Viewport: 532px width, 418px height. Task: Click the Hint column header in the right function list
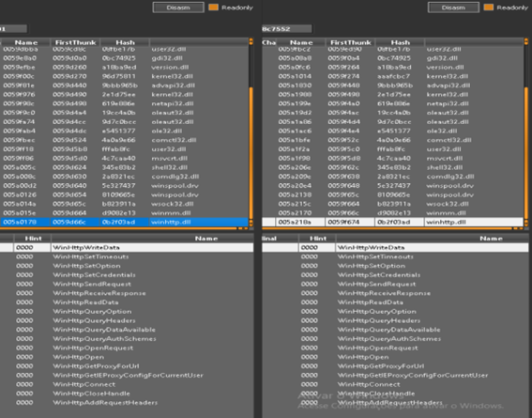318,239
